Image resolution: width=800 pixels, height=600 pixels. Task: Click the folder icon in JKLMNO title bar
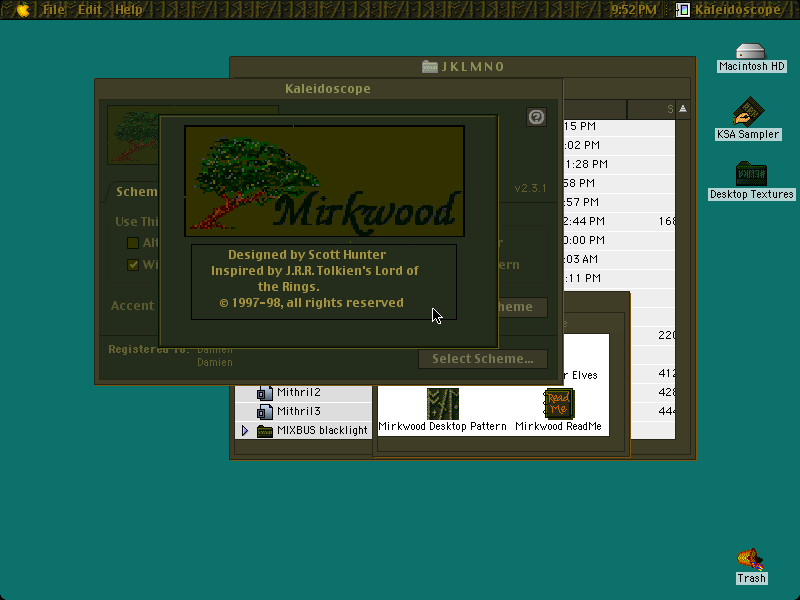[430, 66]
